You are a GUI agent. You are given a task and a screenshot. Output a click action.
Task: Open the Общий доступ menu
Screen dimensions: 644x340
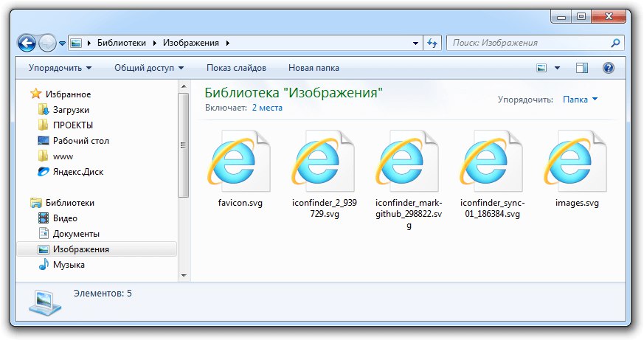pos(149,68)
